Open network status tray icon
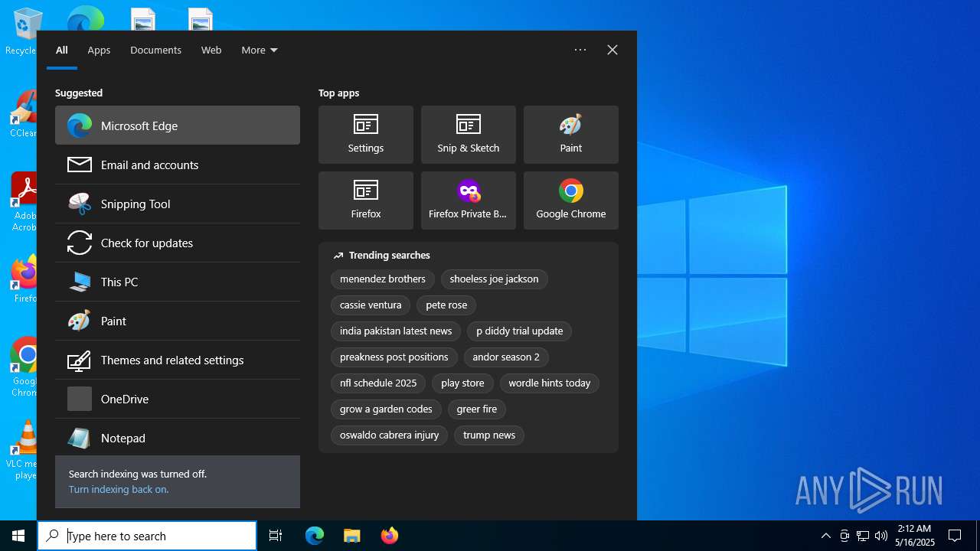 [863, 536]
